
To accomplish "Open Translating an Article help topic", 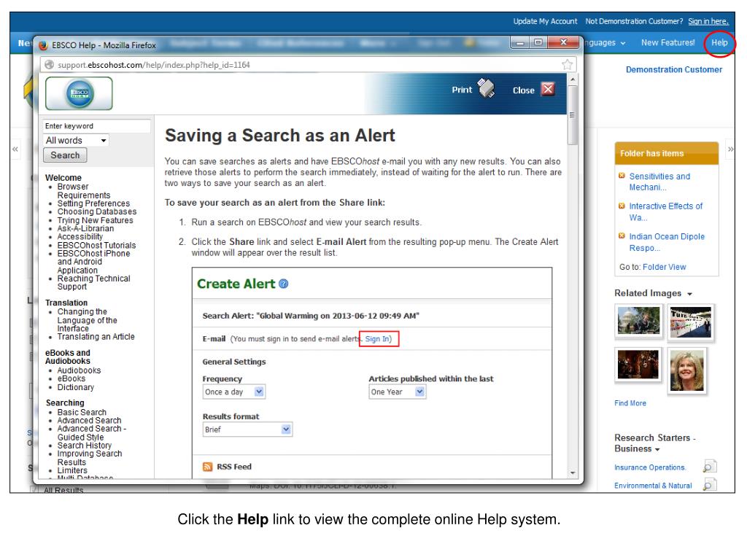I will pos(96,336).
